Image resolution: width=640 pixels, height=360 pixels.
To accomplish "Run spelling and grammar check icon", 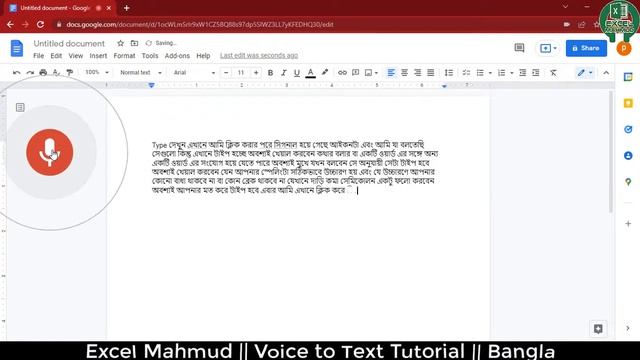I will 56,73.
